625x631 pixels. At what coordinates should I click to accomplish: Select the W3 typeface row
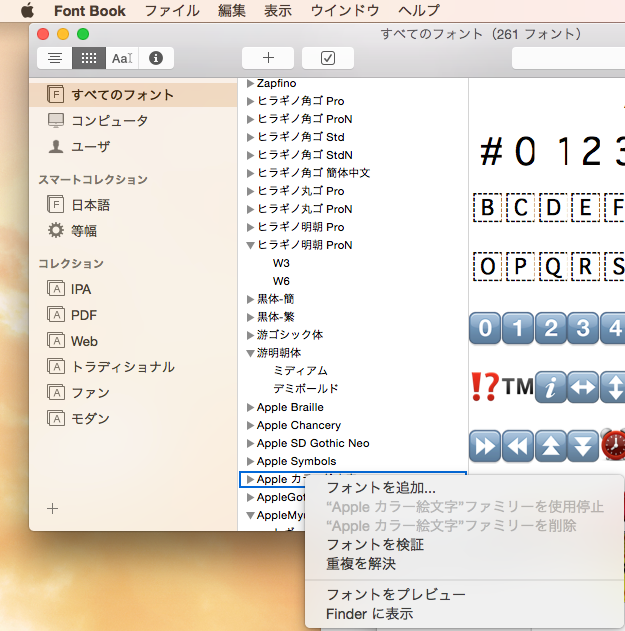pyautogui.click(x=353, y=263)
